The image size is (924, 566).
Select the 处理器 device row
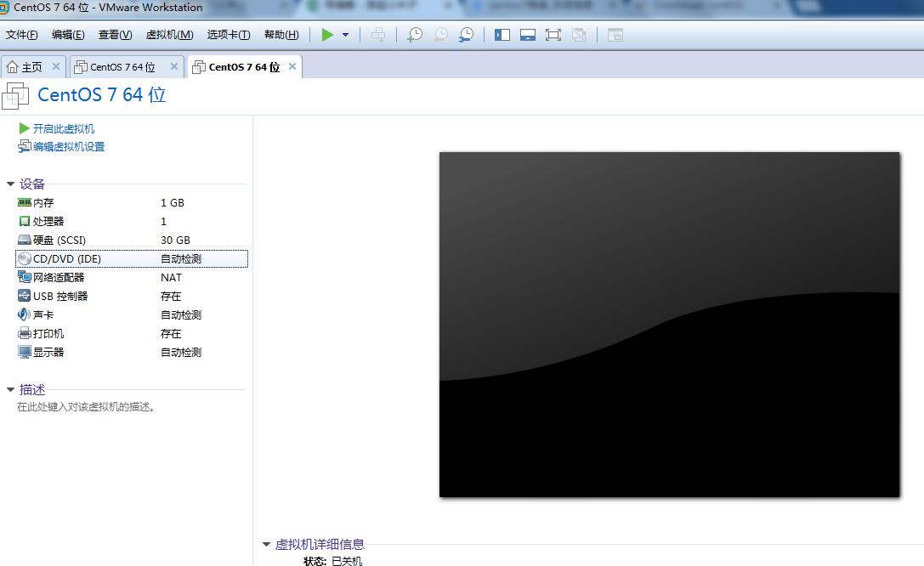pos(132,222)
